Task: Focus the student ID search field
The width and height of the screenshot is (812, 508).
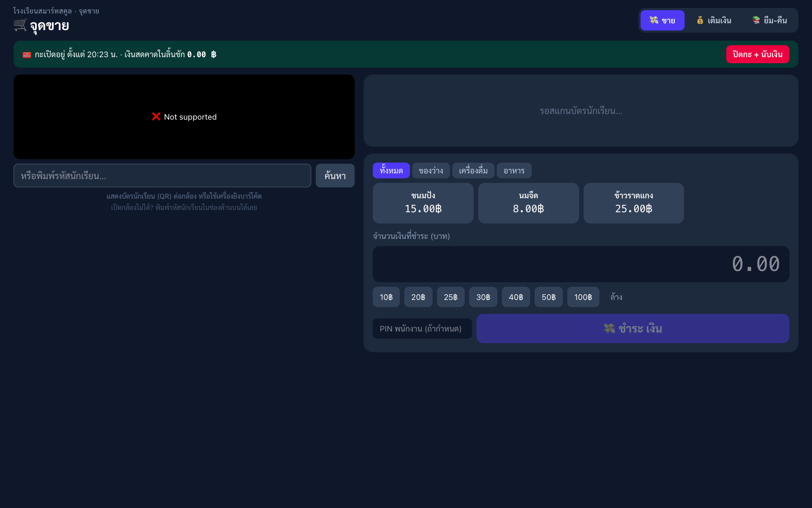Action: (162, 176)
